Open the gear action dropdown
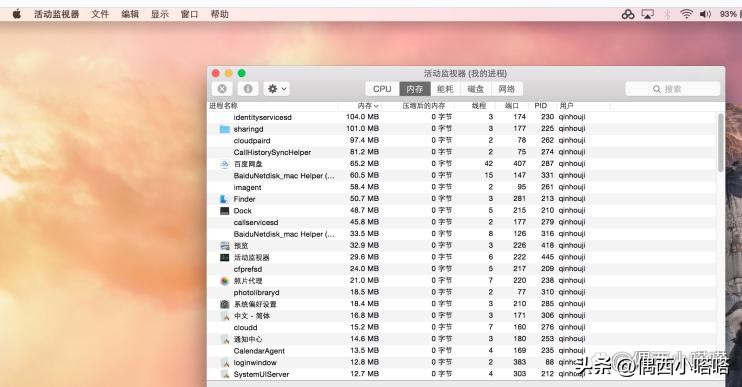This screenshot has height=387, width=742. click(277, 88)
